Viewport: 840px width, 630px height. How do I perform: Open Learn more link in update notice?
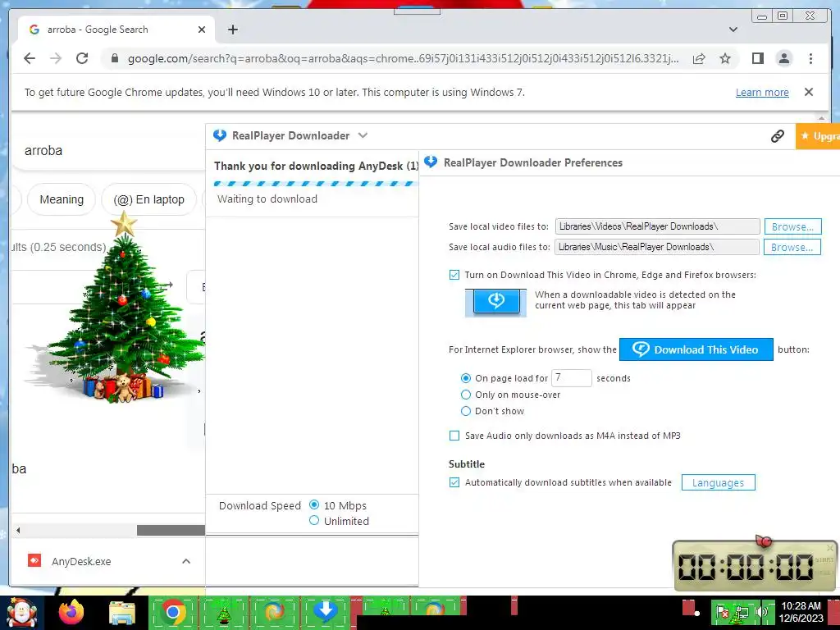click(x=762, y=92)
